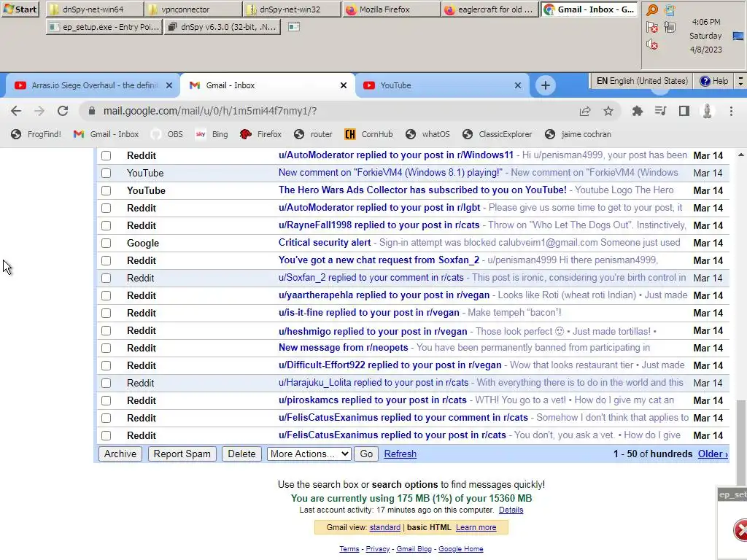Open the extensions puzzle icon

(x=637, y=111)
